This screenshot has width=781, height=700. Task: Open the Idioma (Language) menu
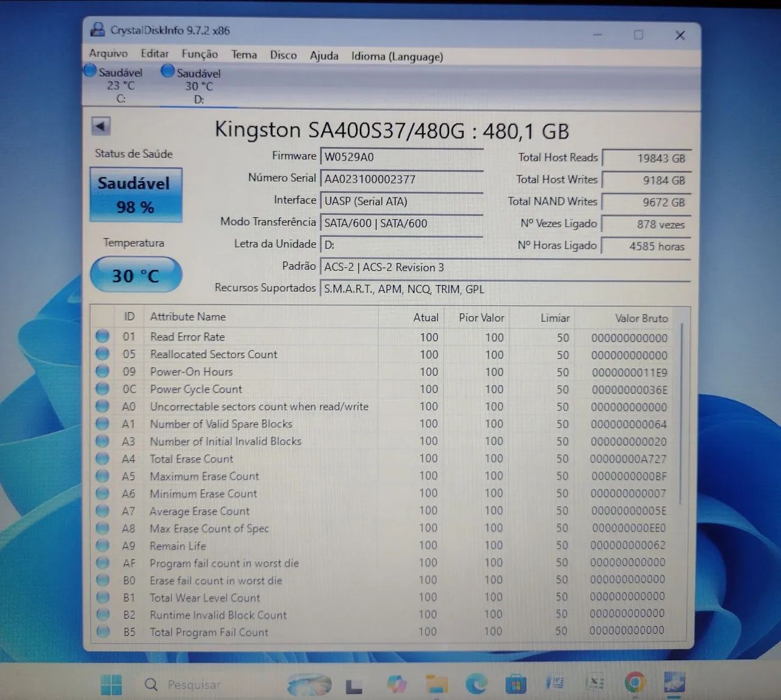click(x=397, y=57)
